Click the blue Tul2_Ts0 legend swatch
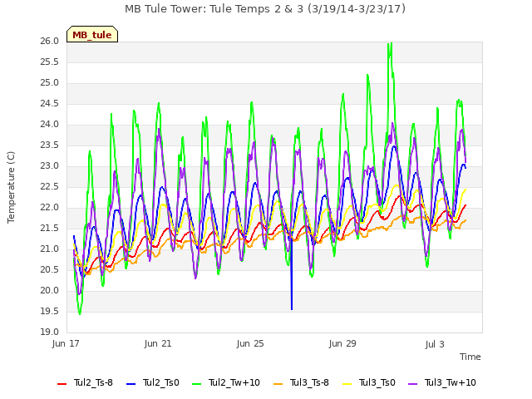This screenshot has height=399, width=532. [131, 384]
